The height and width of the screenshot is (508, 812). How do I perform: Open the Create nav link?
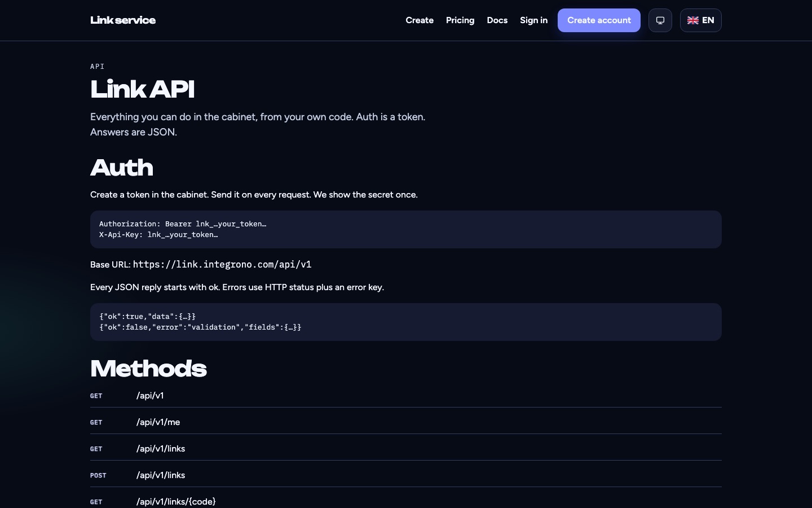tap(420, 20)
